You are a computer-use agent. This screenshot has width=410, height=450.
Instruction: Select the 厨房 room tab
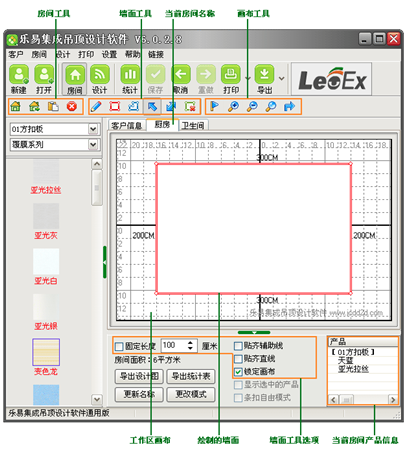(x=162, y=125)
